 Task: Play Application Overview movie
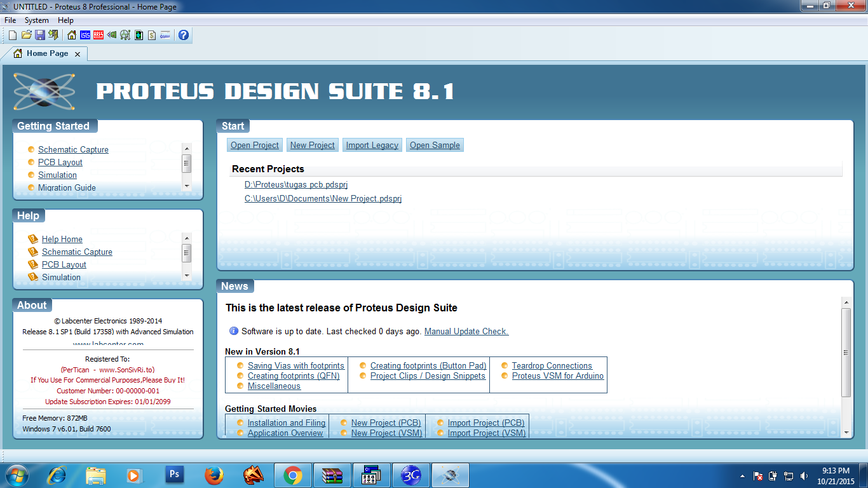coord(285,433)
